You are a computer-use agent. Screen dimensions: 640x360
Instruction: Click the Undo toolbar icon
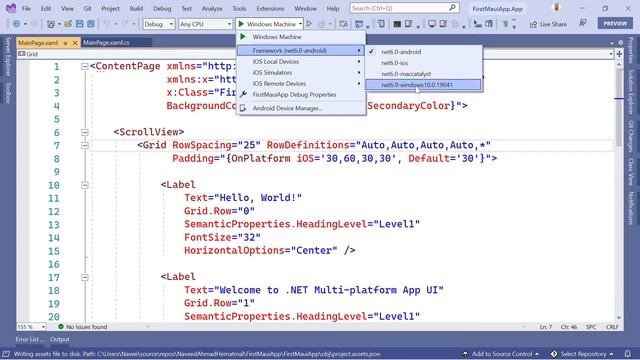107,24
